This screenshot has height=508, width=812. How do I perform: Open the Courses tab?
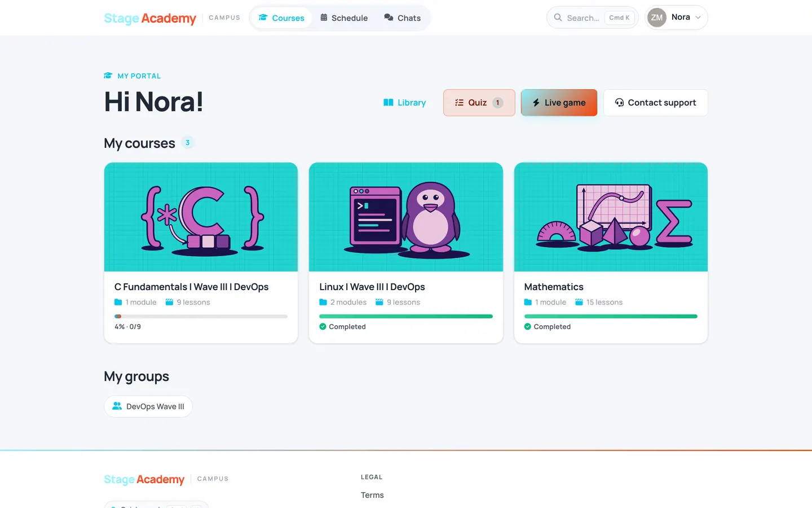(x=281, y=18)
